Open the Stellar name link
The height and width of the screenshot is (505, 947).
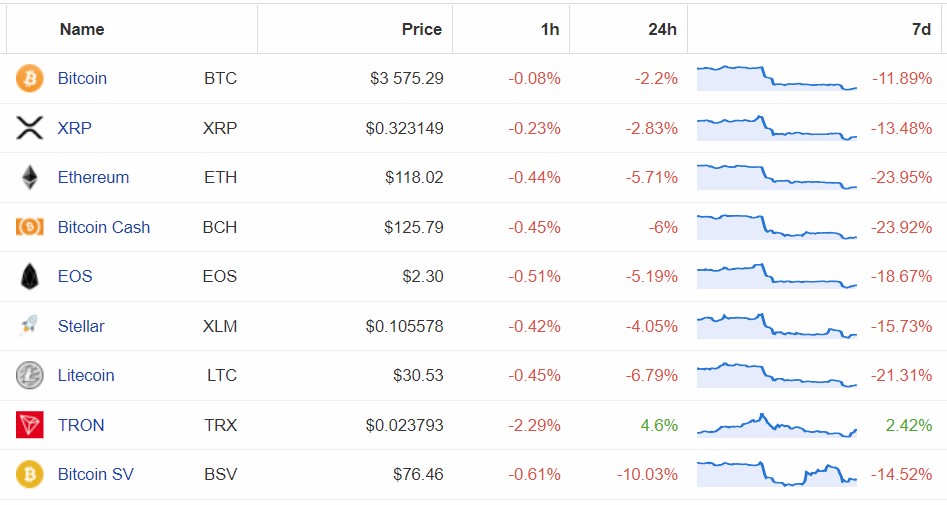click(x=81, y=326)
